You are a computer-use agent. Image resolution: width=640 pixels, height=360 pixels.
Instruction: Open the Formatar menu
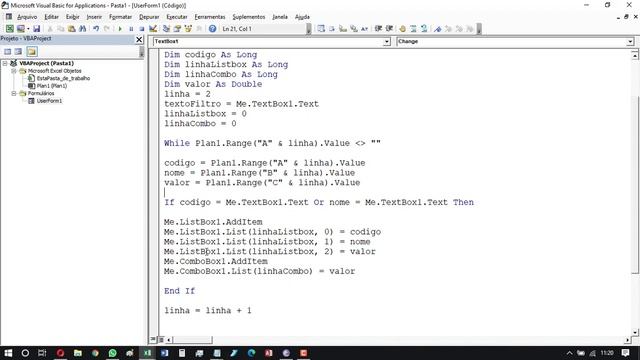click(120, 17)
